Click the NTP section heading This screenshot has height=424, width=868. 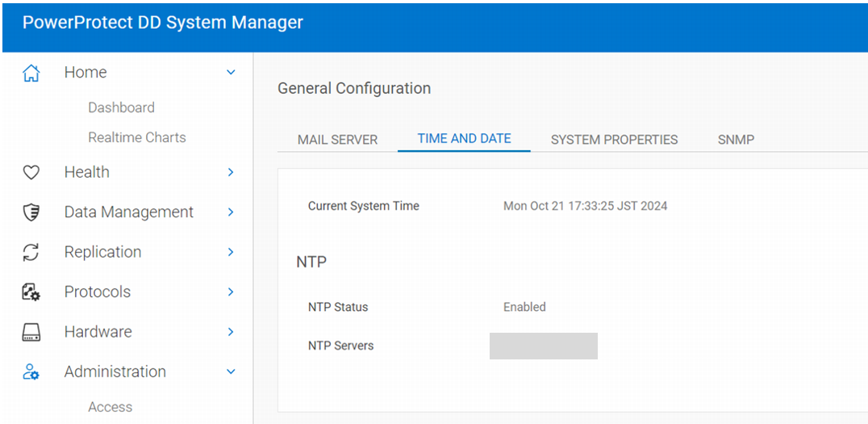point(311,262)
